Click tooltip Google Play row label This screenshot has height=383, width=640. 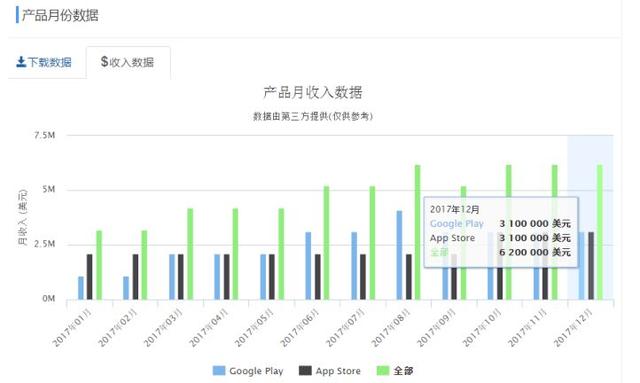point(457,224)
